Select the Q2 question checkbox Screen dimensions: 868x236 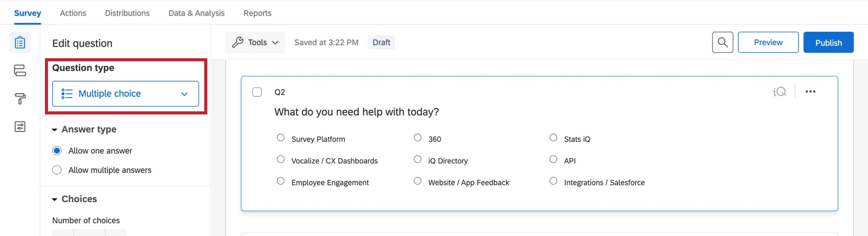pos(257,92)
